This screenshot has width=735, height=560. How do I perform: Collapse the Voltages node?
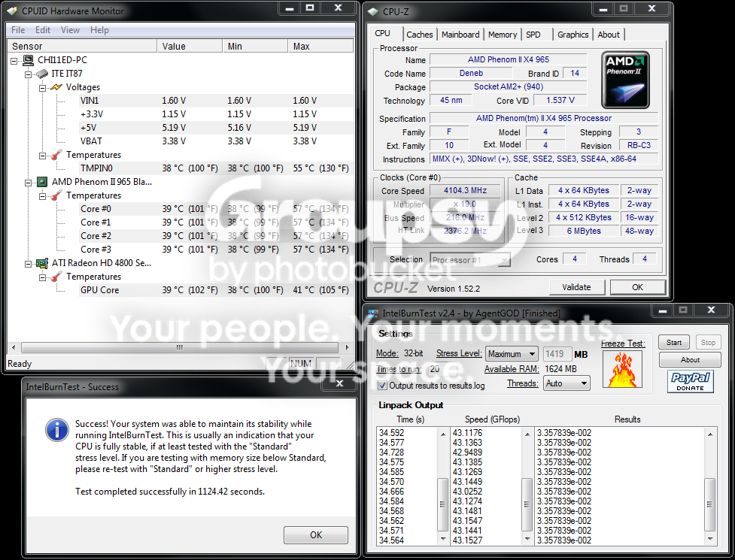[x=42, y=87]
